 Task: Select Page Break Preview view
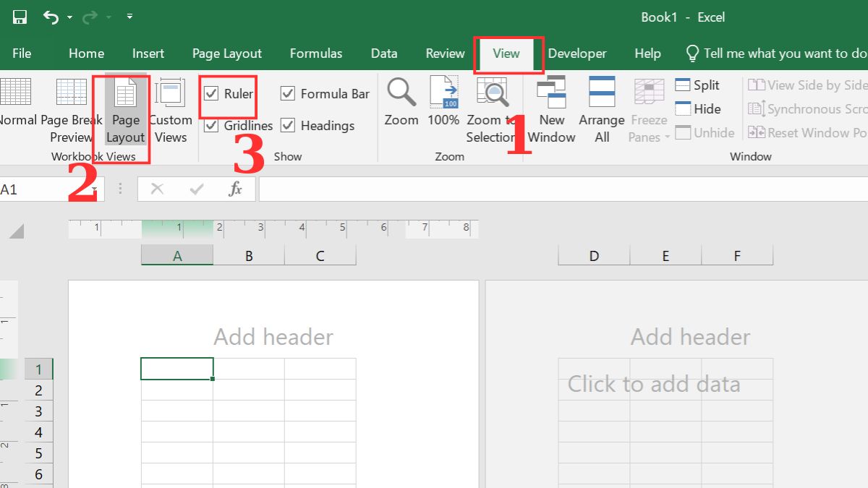pyautogui.click(x=71, y=109)
